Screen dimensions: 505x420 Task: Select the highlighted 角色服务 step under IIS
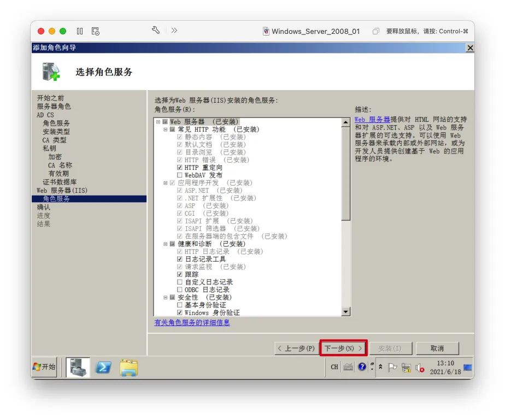click(x=89, y=199)
